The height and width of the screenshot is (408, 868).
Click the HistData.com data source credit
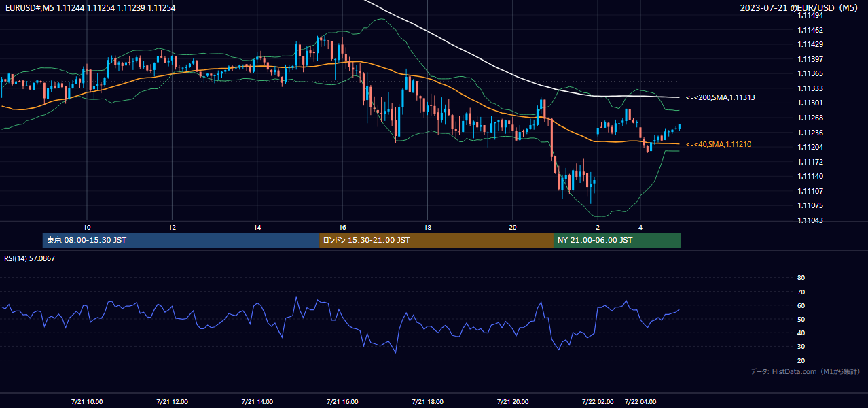[806, 372]
